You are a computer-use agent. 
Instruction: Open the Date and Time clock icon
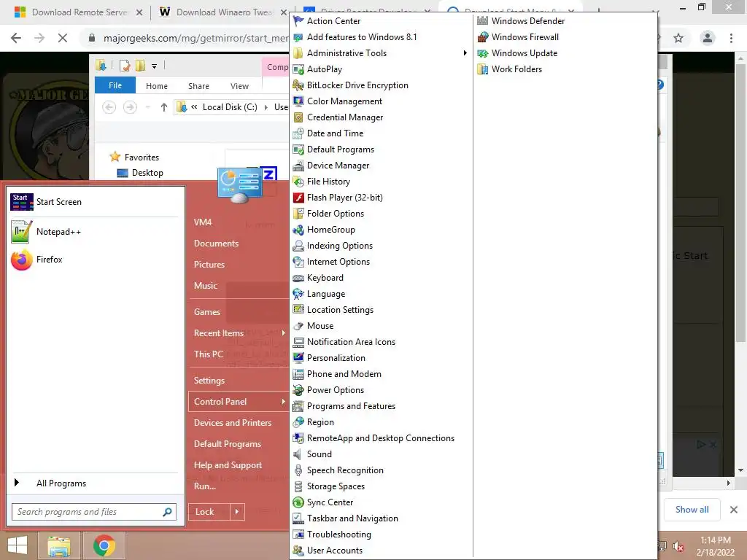[298, 133]
